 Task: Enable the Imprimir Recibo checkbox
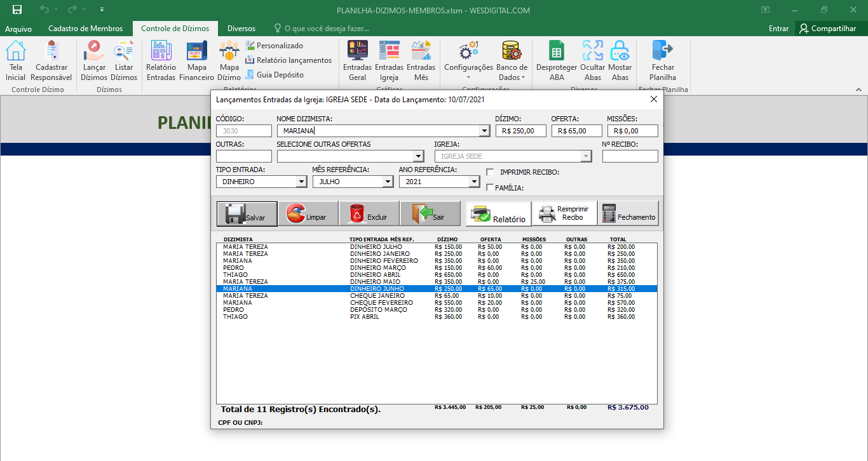pyautogui.click(x=490, y=172)
